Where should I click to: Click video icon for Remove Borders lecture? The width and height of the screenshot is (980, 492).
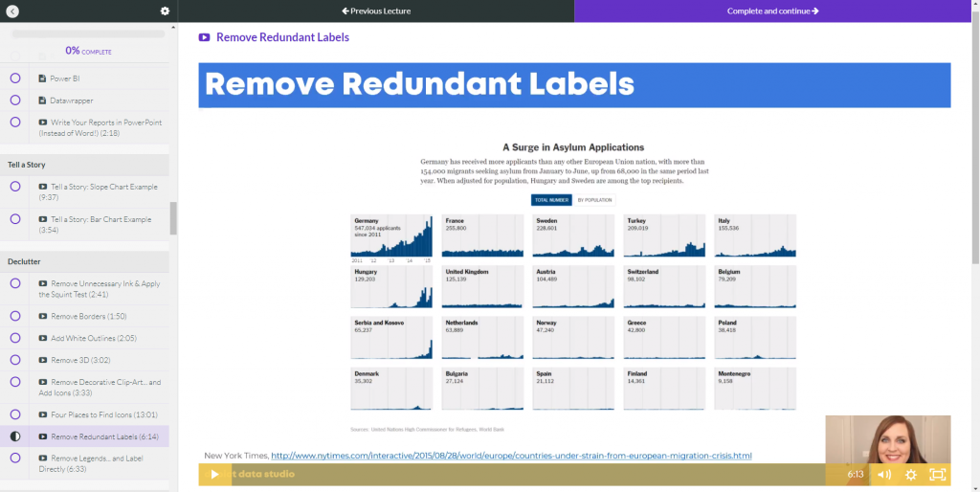(42, 316)
